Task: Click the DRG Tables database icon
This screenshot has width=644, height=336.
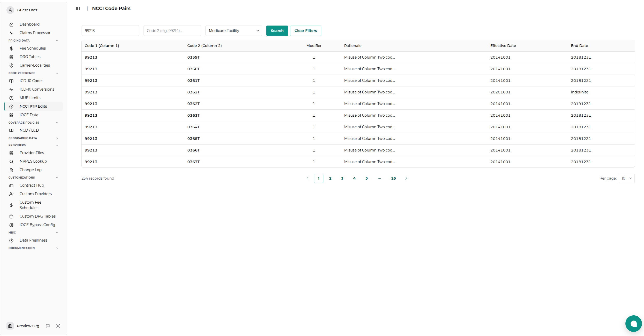Action: (x=11, y=57)
